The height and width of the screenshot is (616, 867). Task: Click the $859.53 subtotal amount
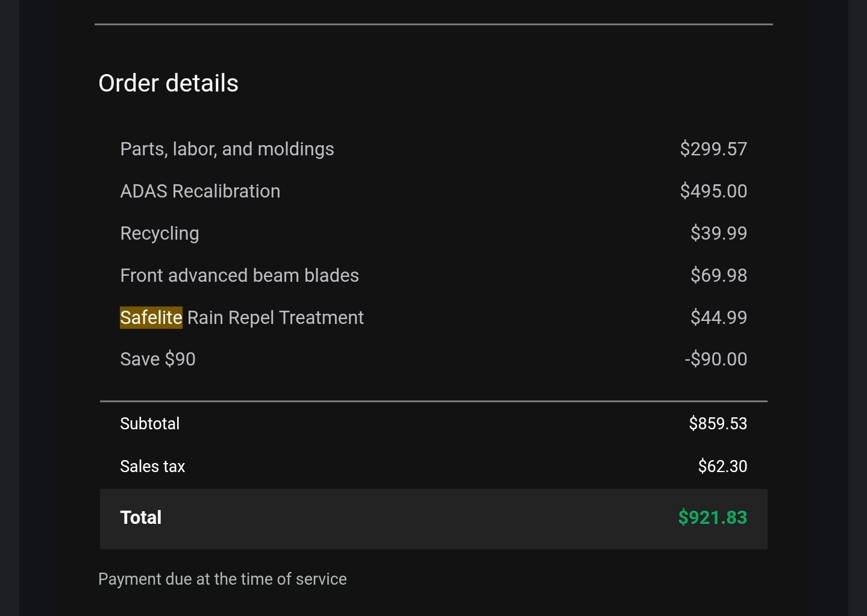click(718, 423)
